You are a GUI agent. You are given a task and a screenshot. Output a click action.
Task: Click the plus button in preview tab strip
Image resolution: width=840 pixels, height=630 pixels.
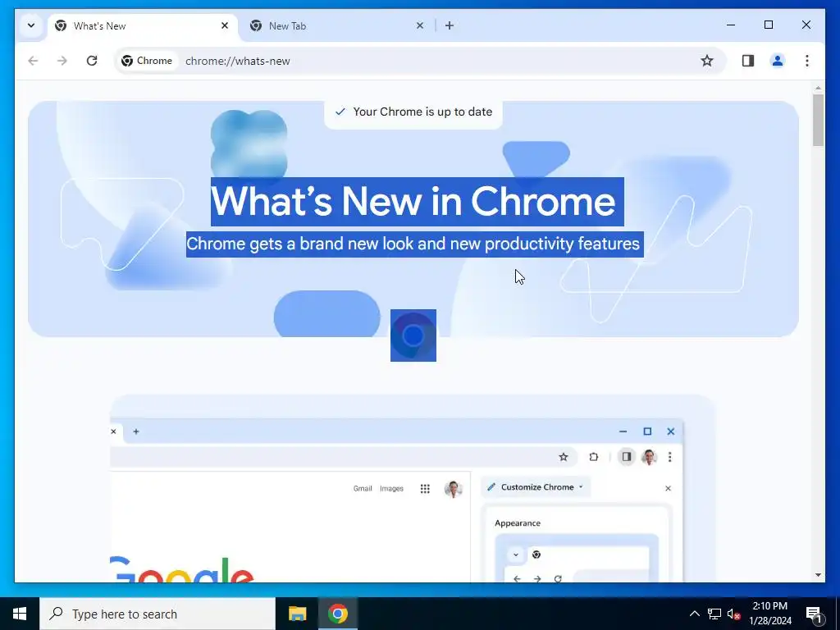click(136, 431)
